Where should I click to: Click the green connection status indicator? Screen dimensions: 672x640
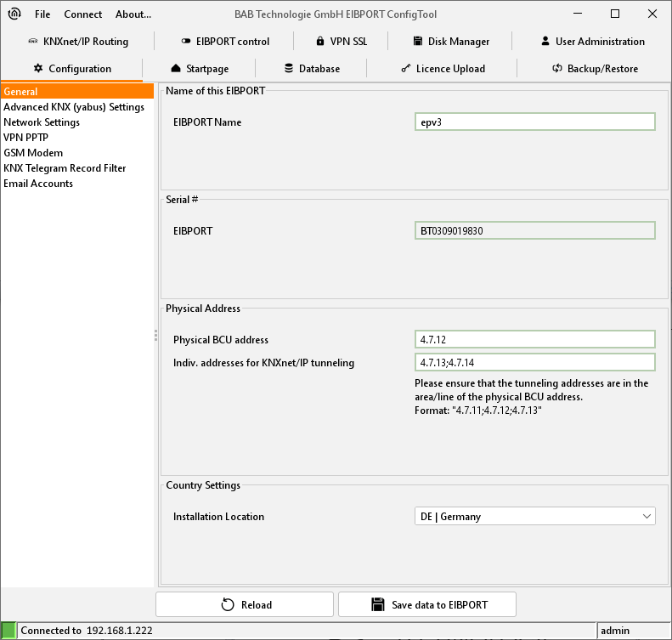[x=8, y=631]
